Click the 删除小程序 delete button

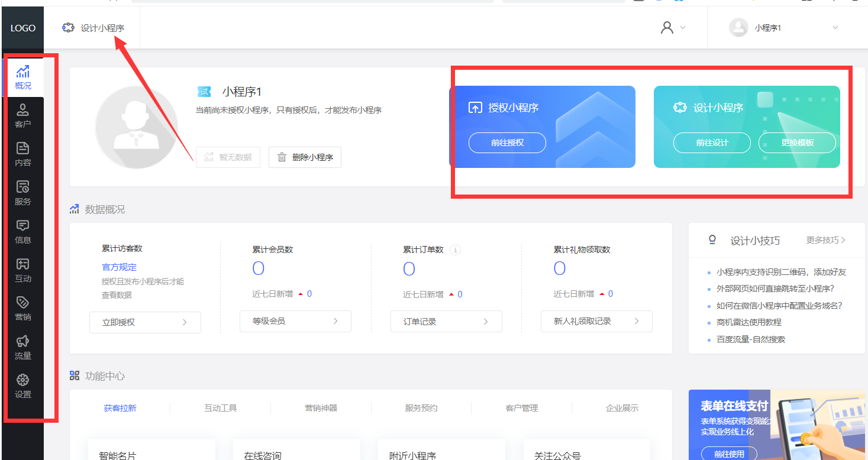tap(305, 157)
